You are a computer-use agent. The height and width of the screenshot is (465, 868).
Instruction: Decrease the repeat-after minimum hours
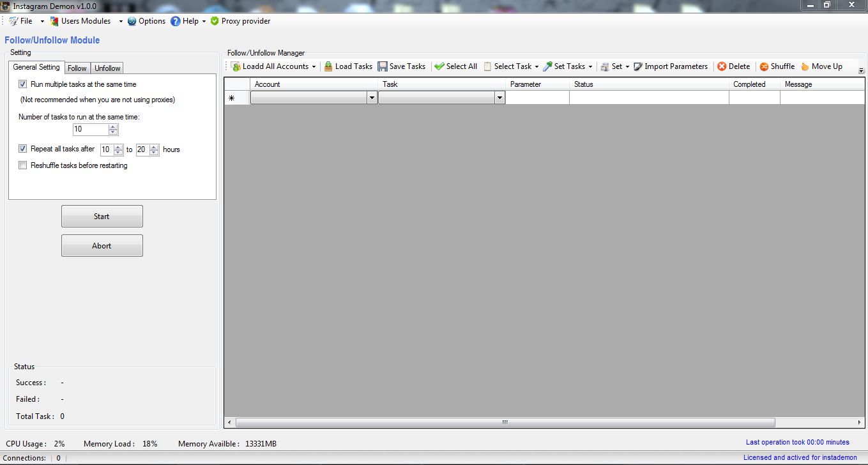point(118,153)
